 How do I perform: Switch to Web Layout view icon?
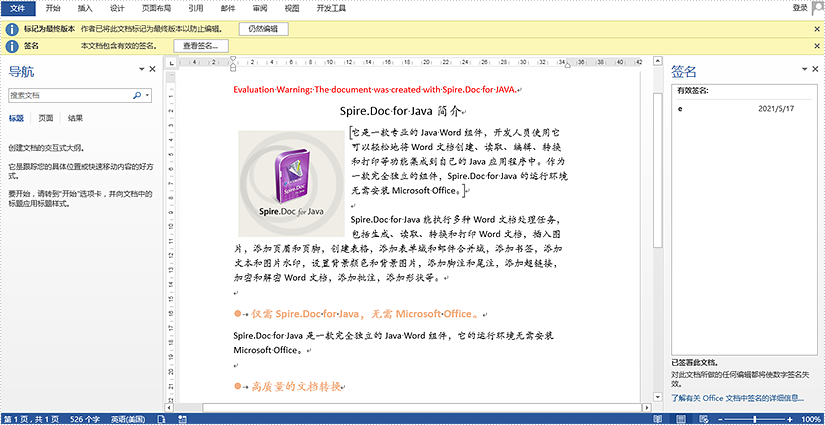703,419
